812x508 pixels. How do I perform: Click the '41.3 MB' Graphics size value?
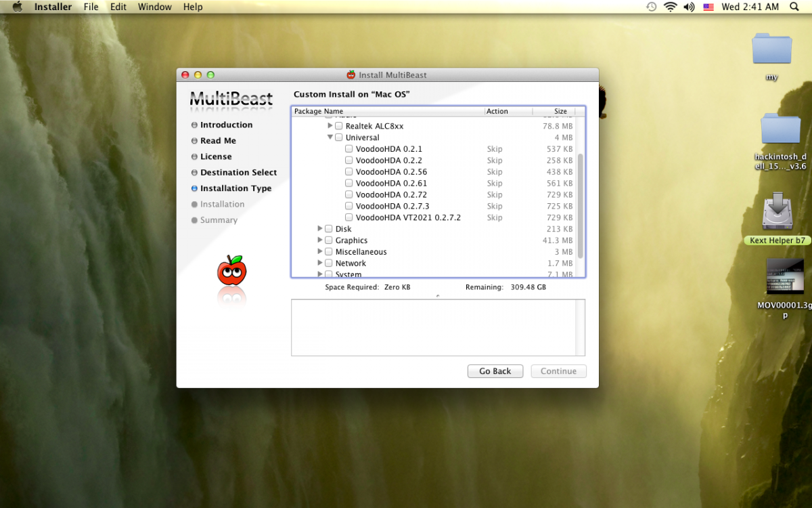coord(558,240)
